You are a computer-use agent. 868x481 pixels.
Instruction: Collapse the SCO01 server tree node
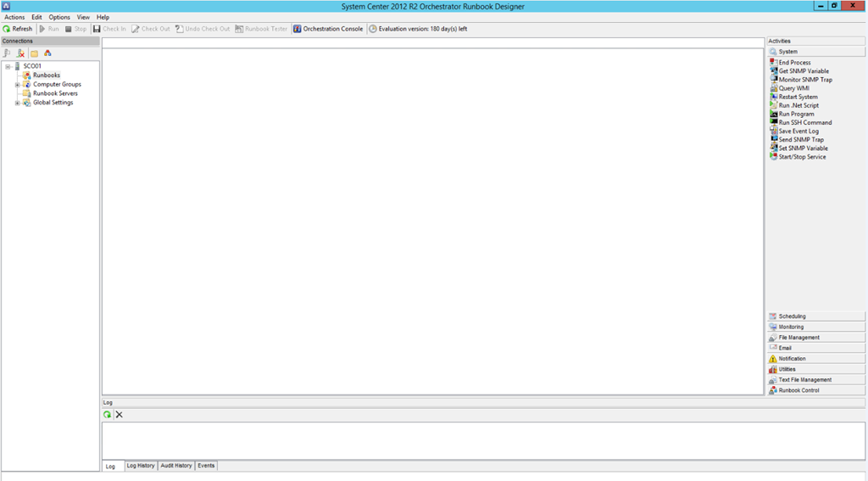click(x=8, y=66)
